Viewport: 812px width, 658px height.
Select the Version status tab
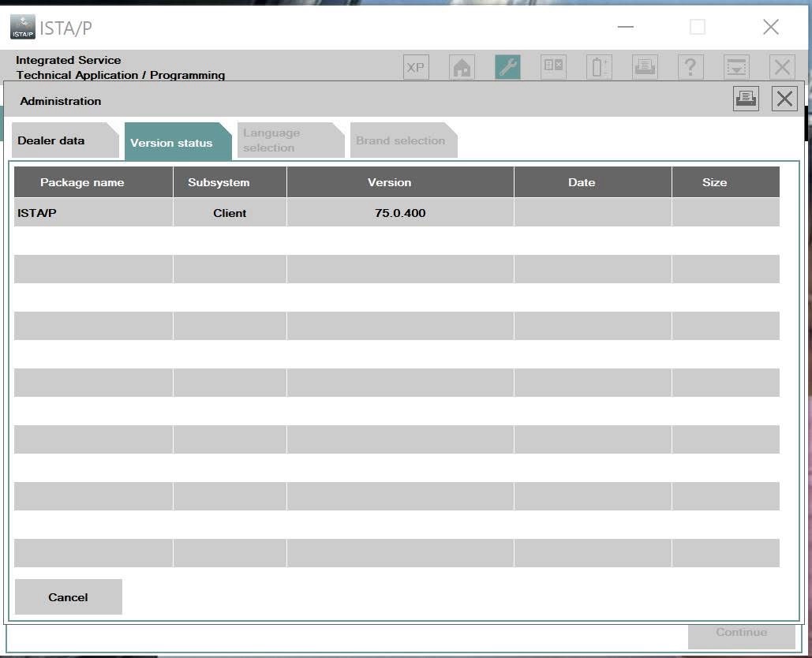171,142
